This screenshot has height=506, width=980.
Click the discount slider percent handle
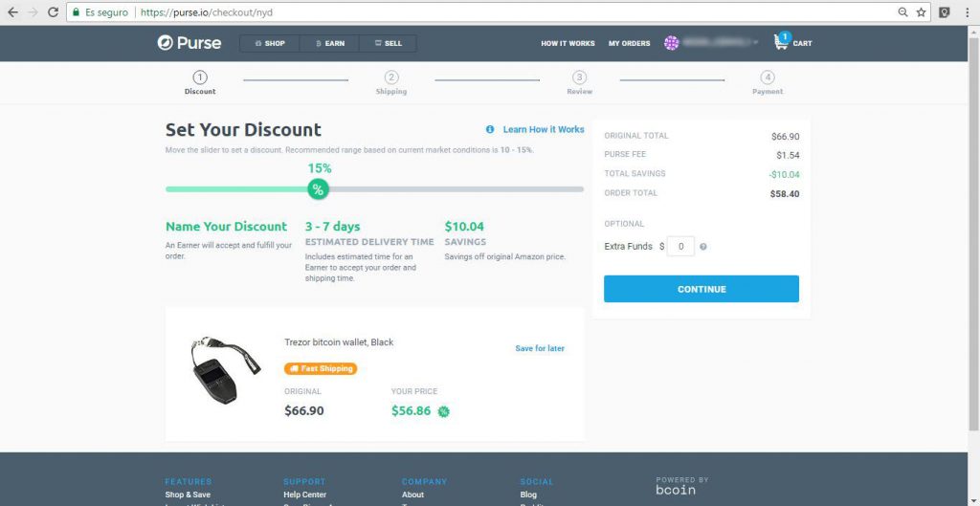pyautogui.click(x=318, y=189)
